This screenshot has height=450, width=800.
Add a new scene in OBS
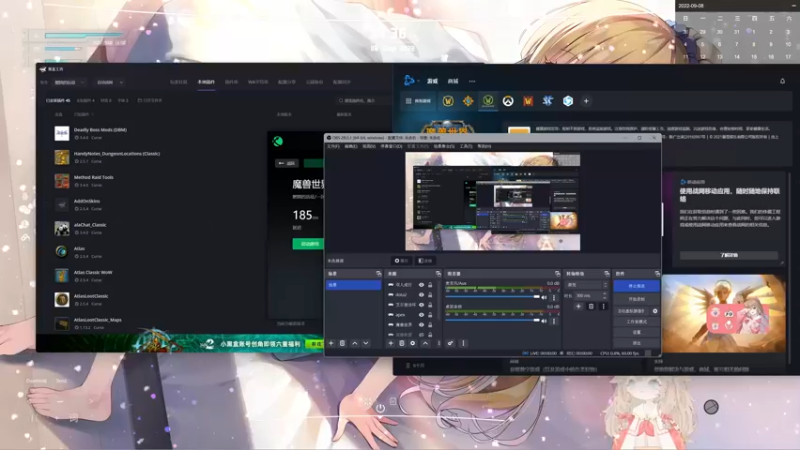pyautogui.click(x=331, y=343)
